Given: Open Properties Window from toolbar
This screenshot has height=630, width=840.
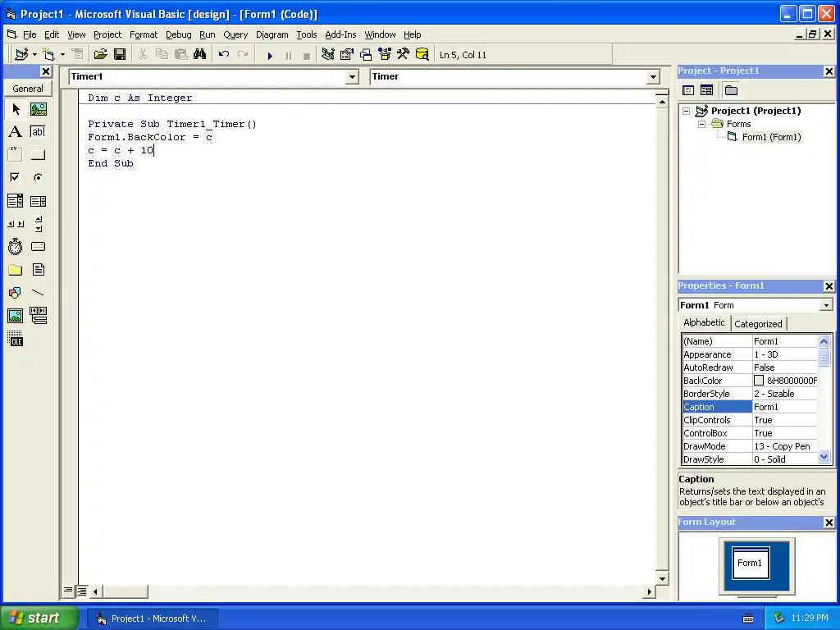Looking at the screenshot, I should (347, 55).
